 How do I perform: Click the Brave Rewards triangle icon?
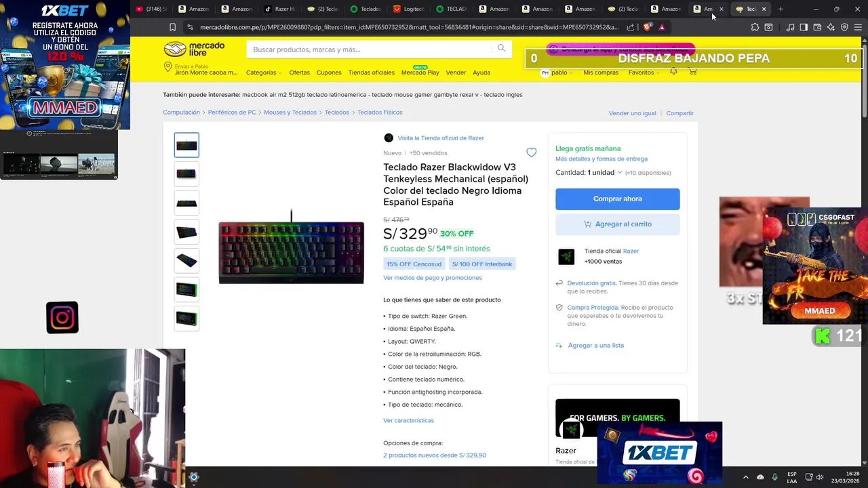coord(662,27)
